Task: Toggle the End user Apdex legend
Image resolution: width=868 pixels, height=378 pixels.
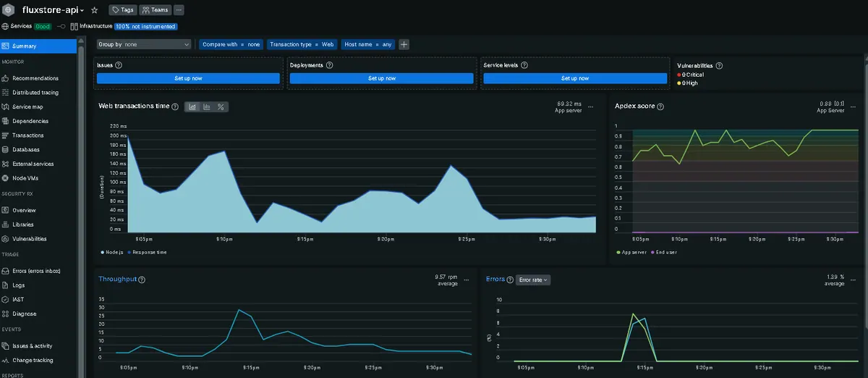Action: [x=664, y=253]
